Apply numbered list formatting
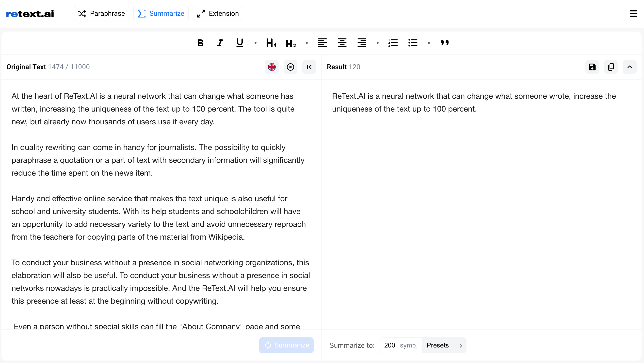The image size is (644, 363). pos(393,43)
